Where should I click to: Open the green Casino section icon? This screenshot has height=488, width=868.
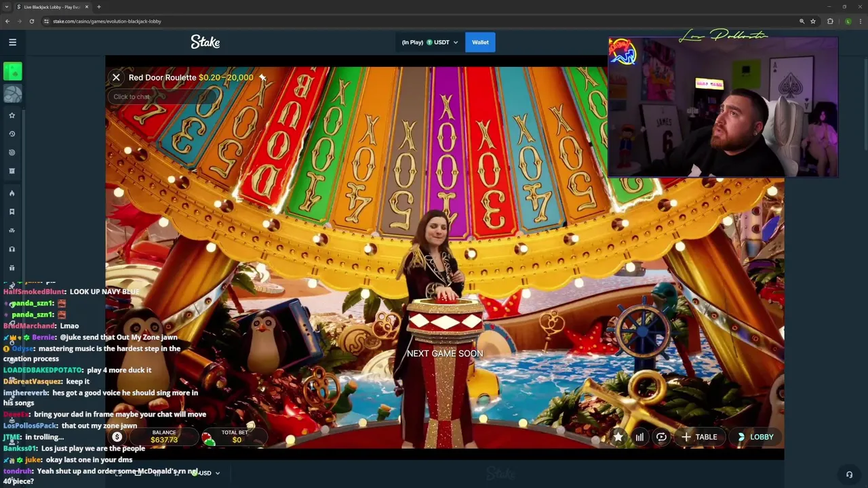point(12,71)
